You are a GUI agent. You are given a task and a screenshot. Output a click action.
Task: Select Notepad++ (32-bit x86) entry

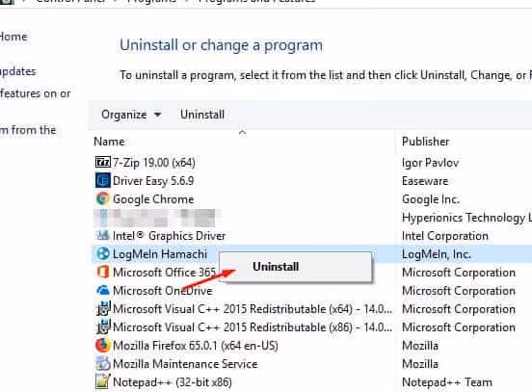(172, 382)
